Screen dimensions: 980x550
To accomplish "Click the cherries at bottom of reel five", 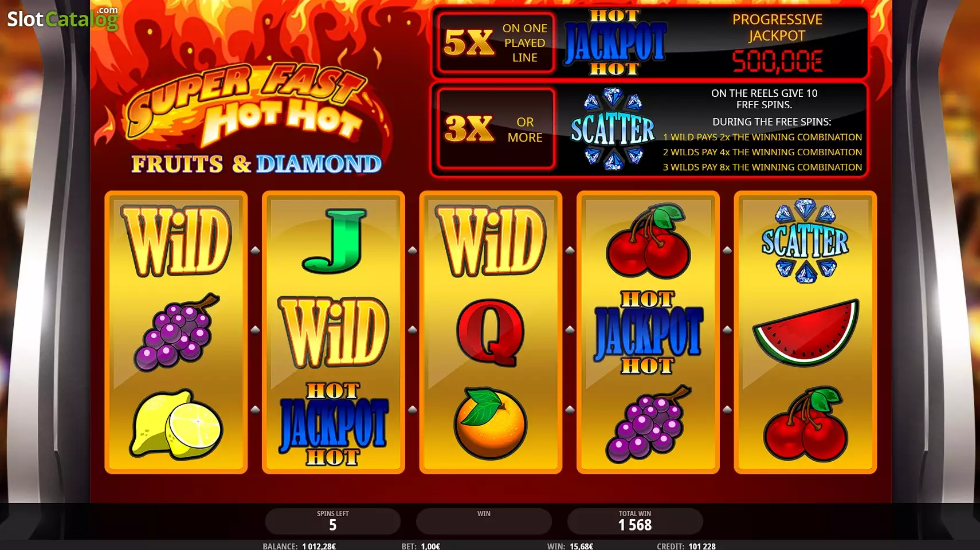I will (805, 424).
